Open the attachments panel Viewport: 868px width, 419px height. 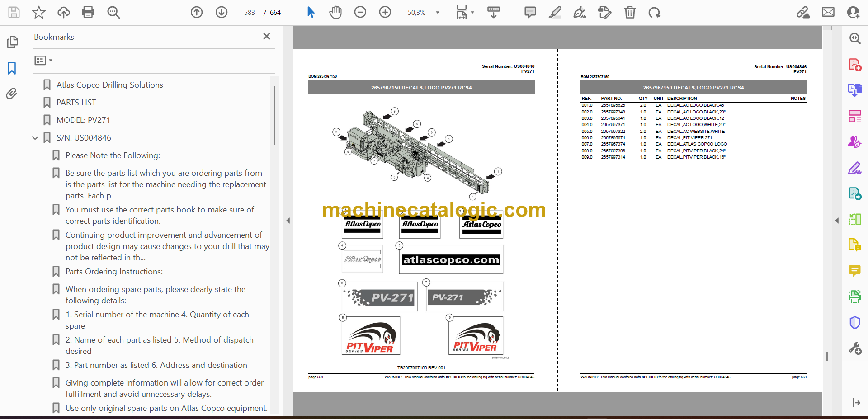[x=12, y=94]
